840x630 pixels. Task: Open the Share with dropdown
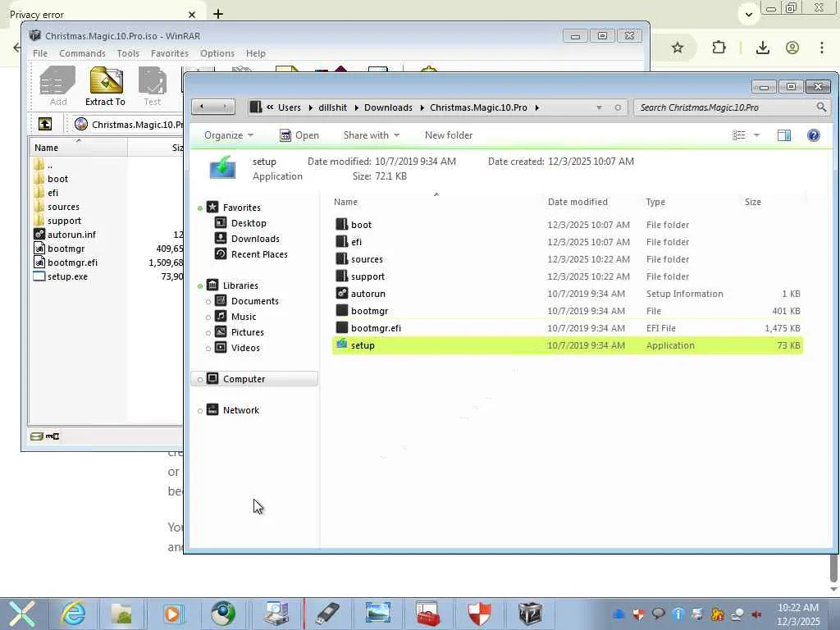coord(372,135)
